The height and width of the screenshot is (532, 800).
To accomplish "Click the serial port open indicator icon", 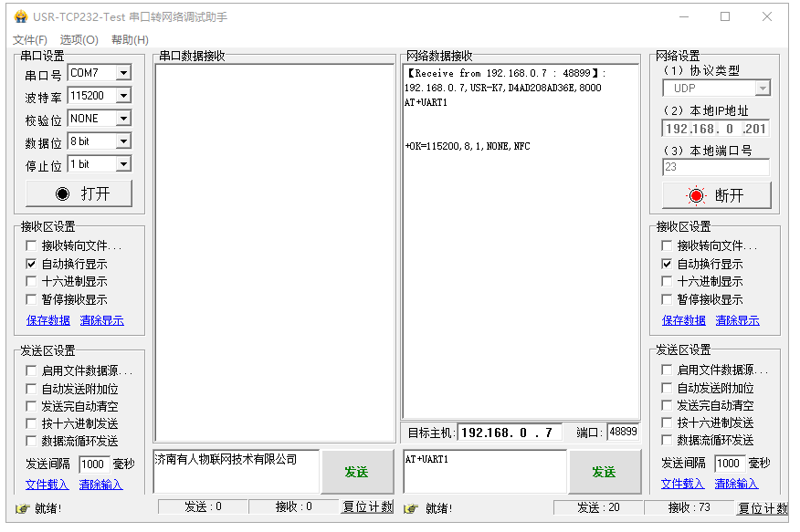I will (62, 193).
